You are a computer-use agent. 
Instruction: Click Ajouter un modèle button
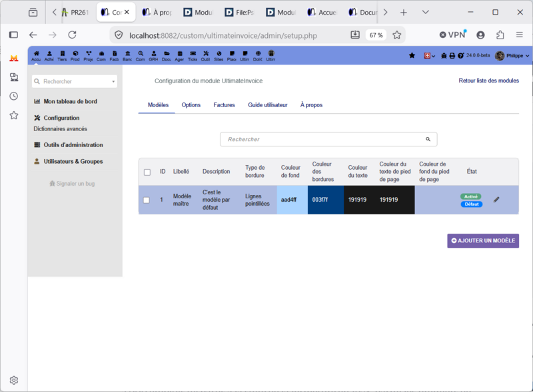pyautogui.click(x=483, y=241)
